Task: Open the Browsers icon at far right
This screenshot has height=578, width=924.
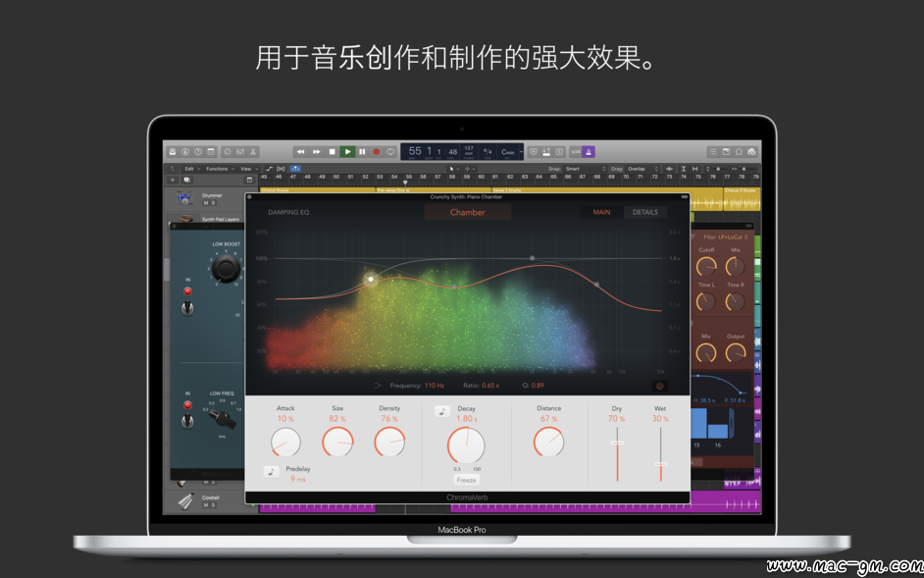Action: point(752,151)
